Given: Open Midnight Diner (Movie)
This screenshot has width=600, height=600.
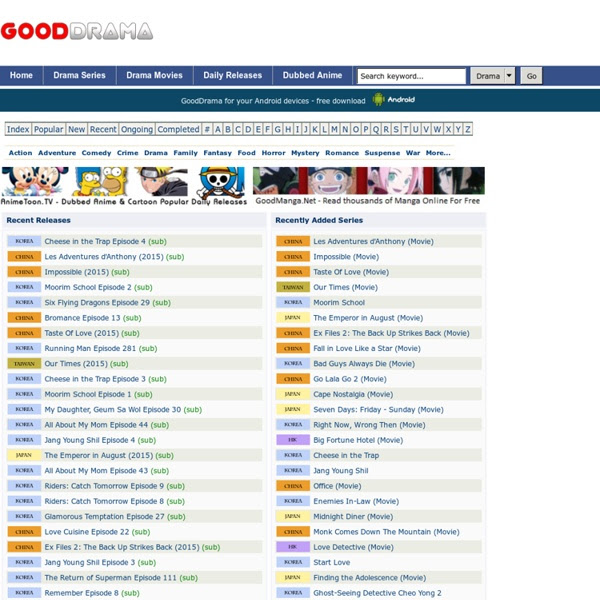Looking at the screenshot, I should 353,517.
